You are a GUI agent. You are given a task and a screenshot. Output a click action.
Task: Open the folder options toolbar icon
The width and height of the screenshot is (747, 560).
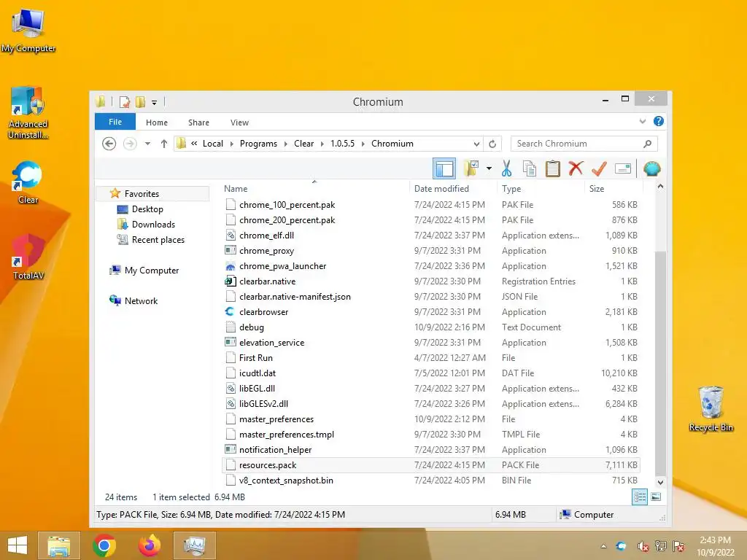471,168
